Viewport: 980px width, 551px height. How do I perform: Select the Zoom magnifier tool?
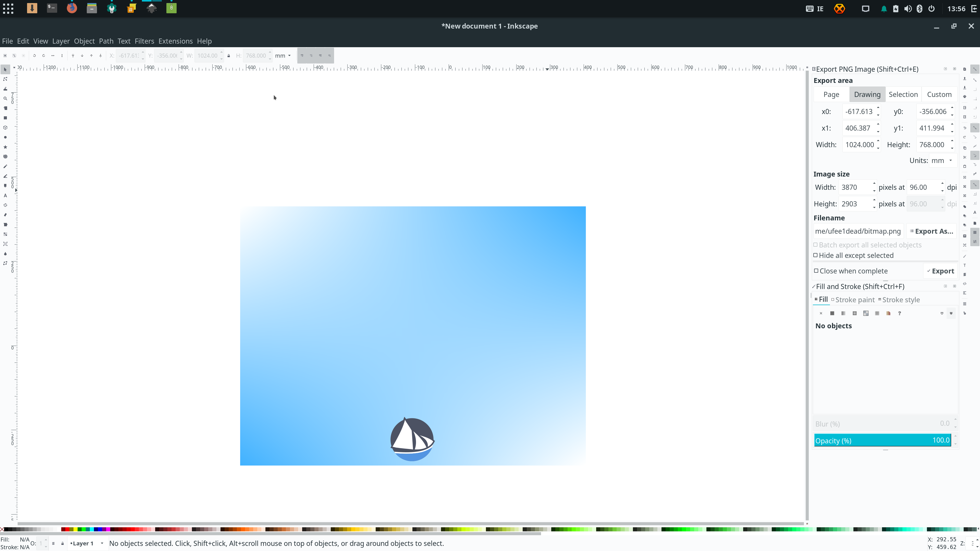tap(5, 98)
